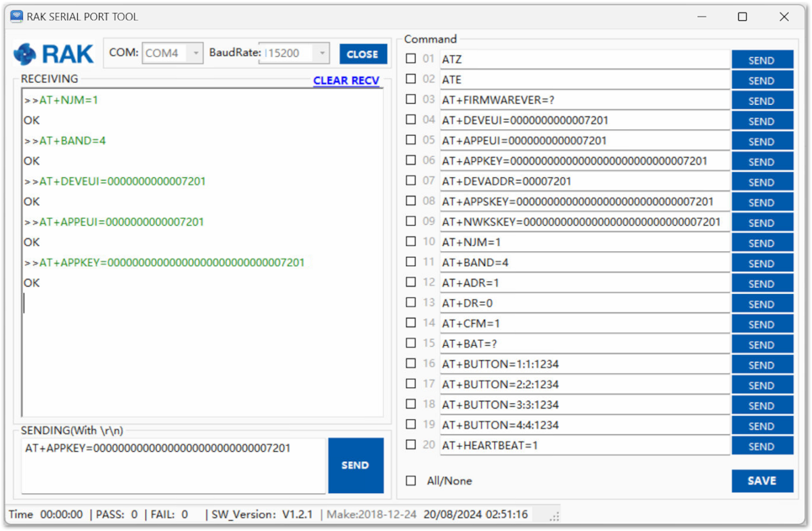Click the 20/08/2024 02:51:16 timestamp
The width and height of the screenshot is (812, 531).
(476, 515)
